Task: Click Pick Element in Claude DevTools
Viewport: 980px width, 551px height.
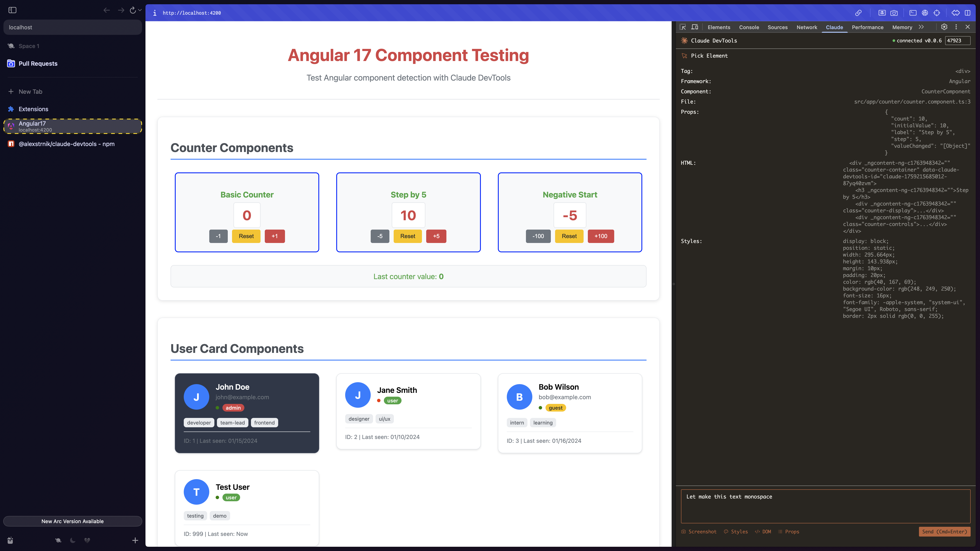Action: (705, 56)
